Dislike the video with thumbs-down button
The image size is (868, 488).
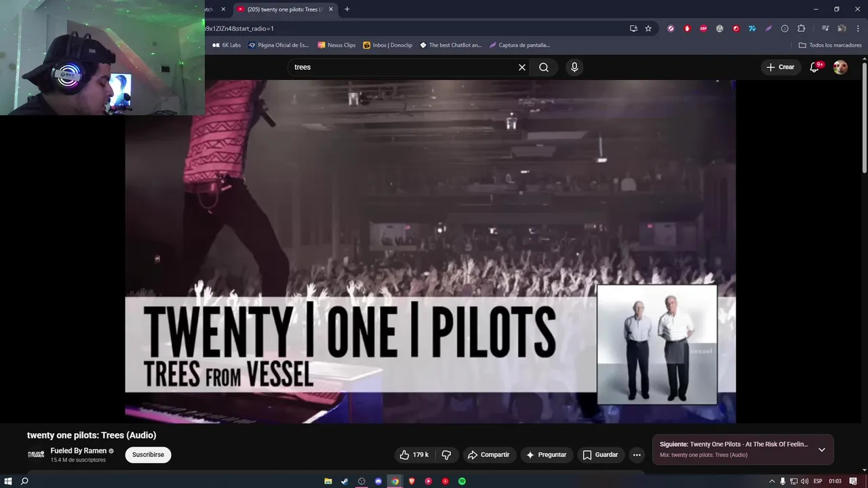pyautogui.click(x=446, y=455)
